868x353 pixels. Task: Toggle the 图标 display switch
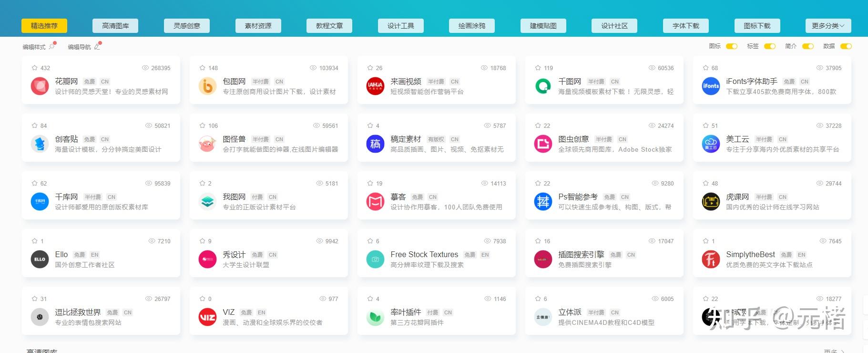pyautogui.click(x=732, y=46)
